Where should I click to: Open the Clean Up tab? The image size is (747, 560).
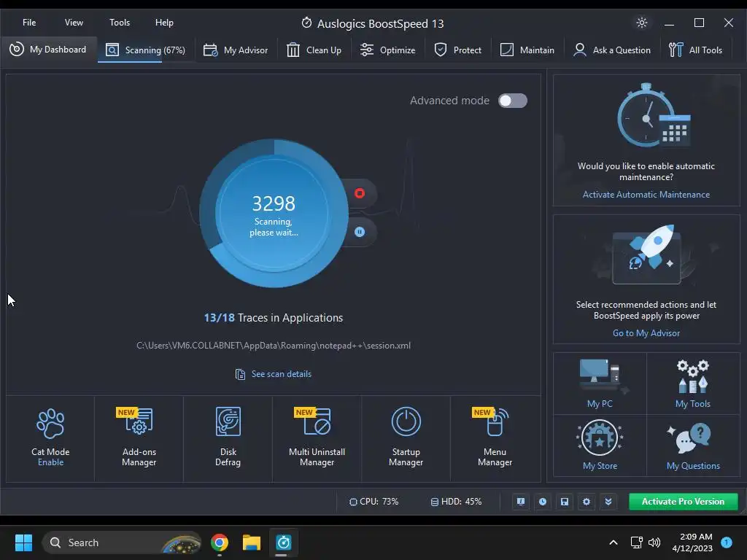click(314, 50)
